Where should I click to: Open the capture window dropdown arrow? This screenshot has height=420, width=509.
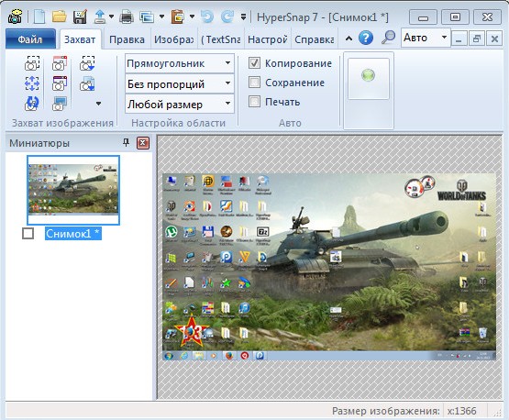coord(161,17)
